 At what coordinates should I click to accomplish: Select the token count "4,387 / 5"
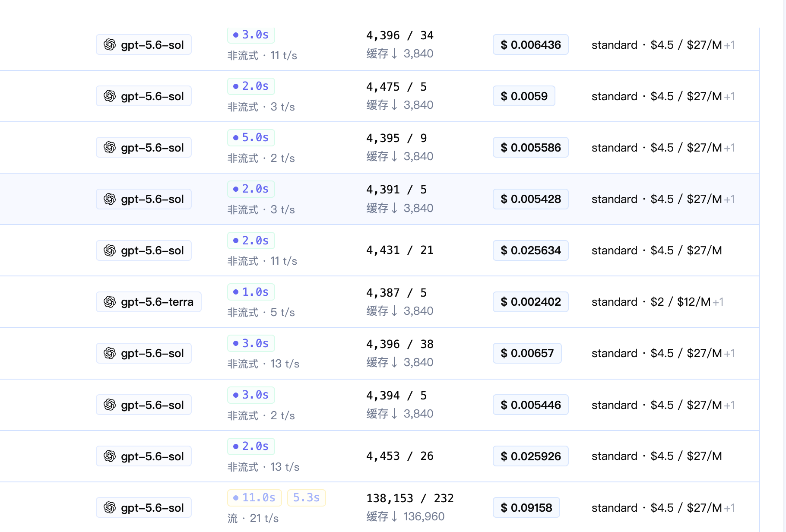pyautogui.click(x=396, y=293)
